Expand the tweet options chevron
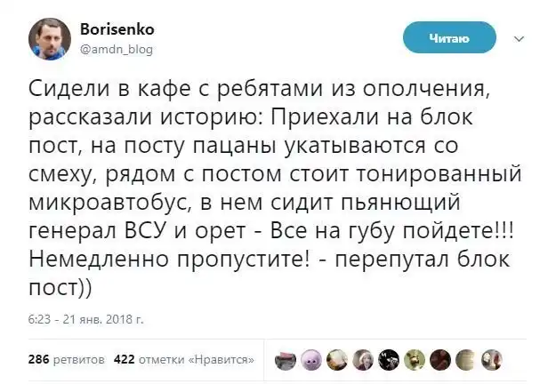This screenshot has width=556, height=392. pyautogui.click(x=520, y=38)
